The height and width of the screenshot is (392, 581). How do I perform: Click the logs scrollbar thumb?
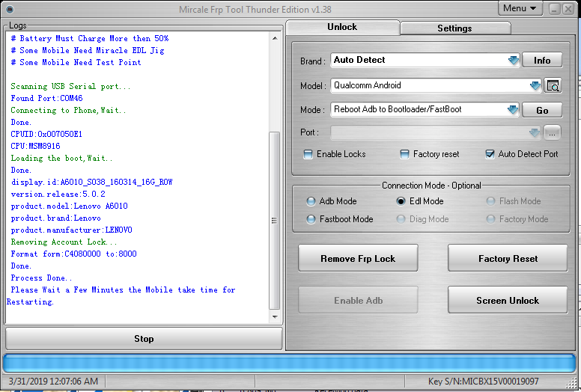tap(275, 220)
